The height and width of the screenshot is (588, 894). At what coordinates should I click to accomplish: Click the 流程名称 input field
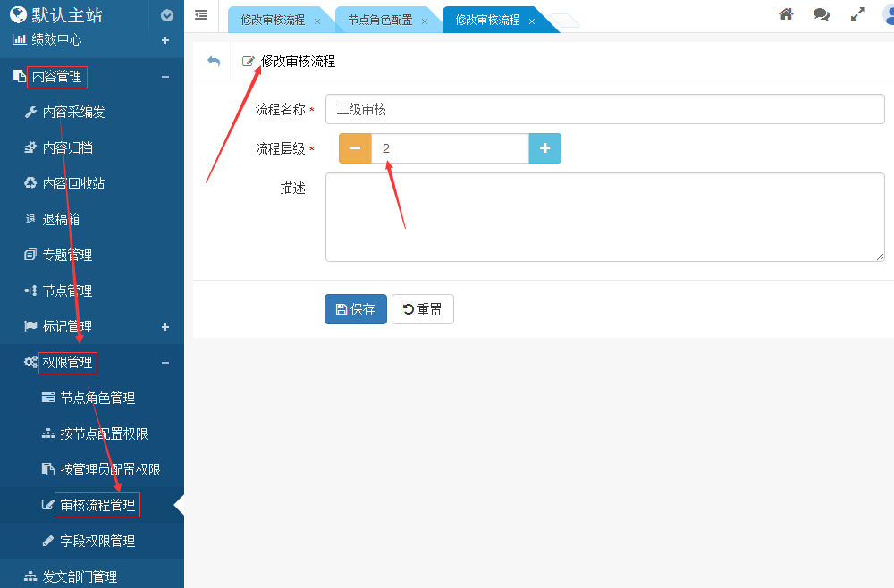tap(604, 109)
